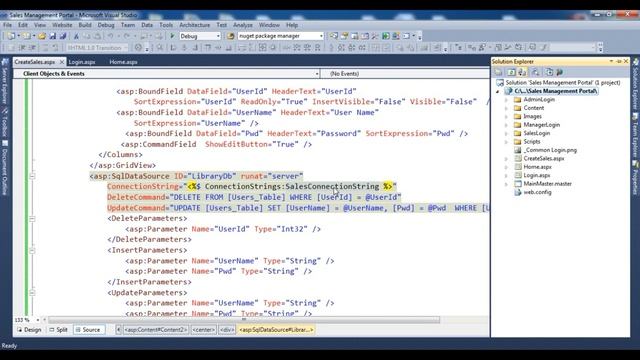The height and width of the screenshot is (360, 640).
Task: Collapse the UpdateParameters code block
Action: click(32, 293)
